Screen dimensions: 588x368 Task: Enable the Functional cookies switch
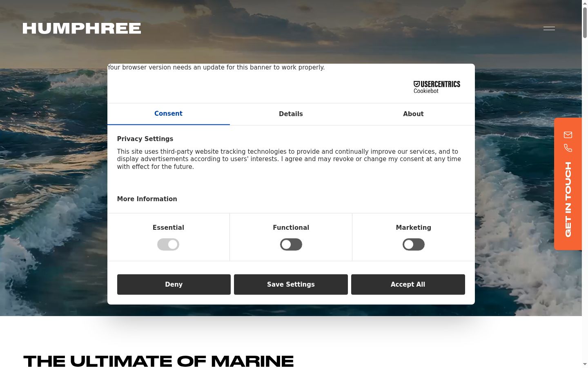click(x=291, y=245)
